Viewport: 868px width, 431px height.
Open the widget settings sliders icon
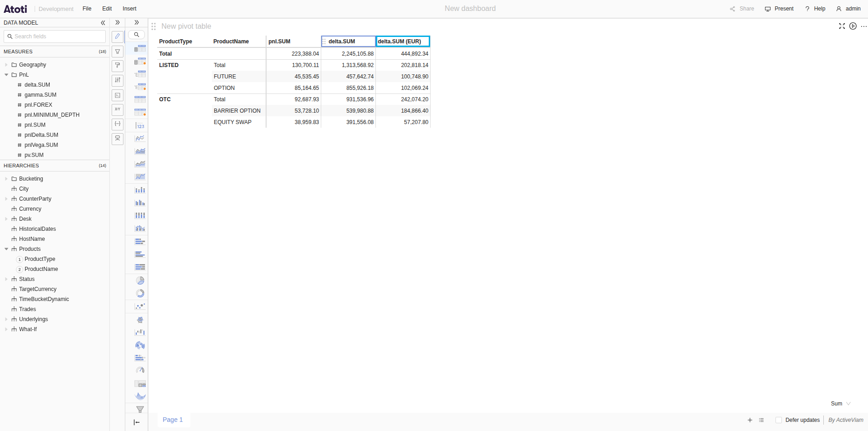[118, 81]
